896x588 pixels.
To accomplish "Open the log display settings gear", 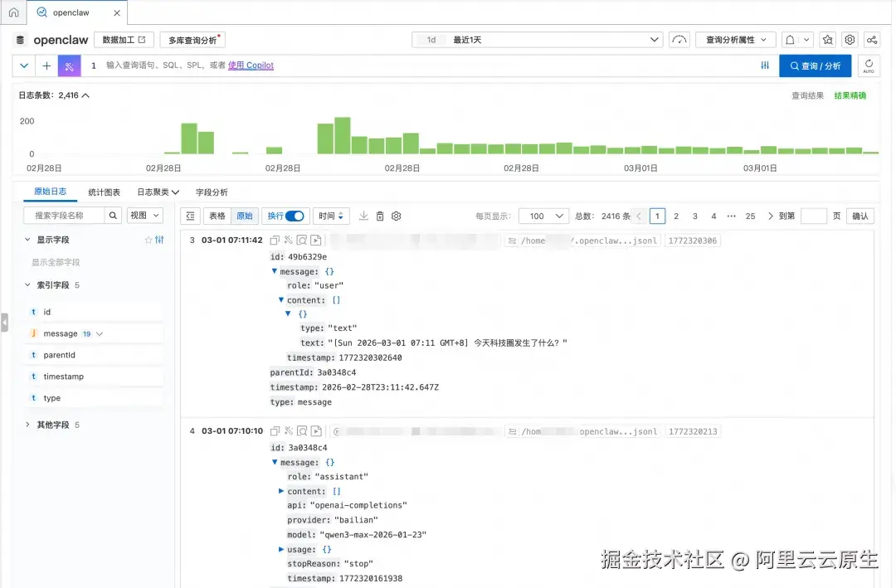I will coord(396,216).
